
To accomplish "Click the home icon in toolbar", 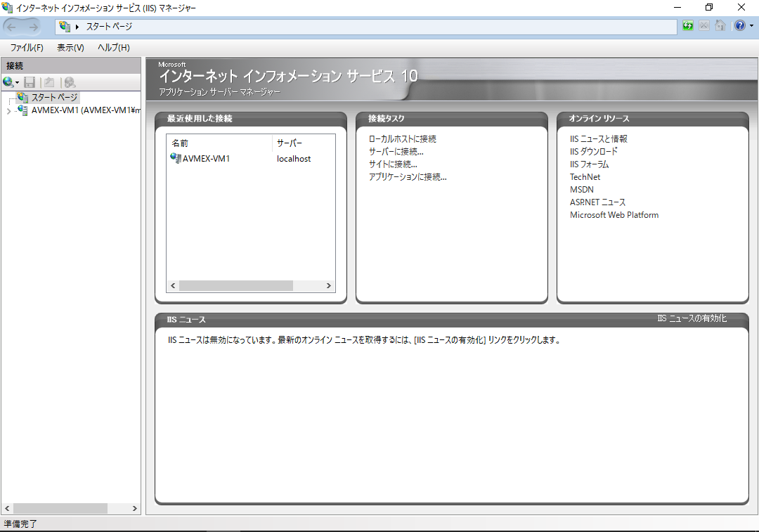I will [720, 26].
